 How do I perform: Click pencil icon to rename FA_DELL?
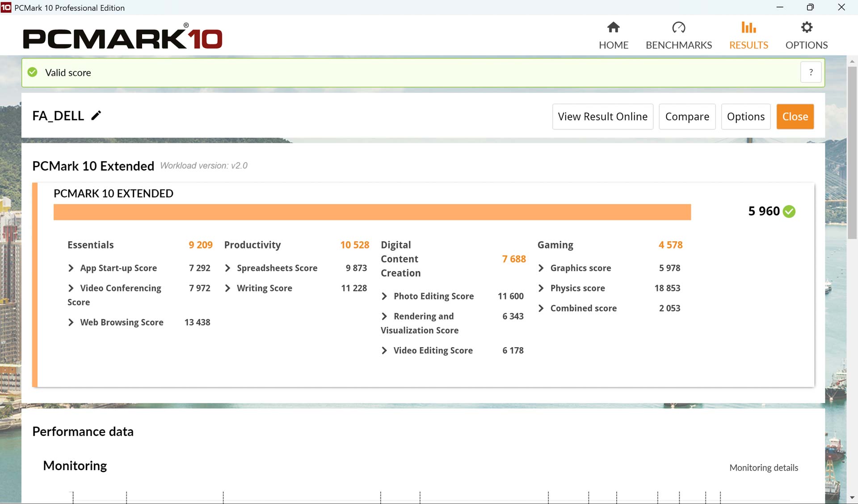pyautogui.click(x=96, y=116)
